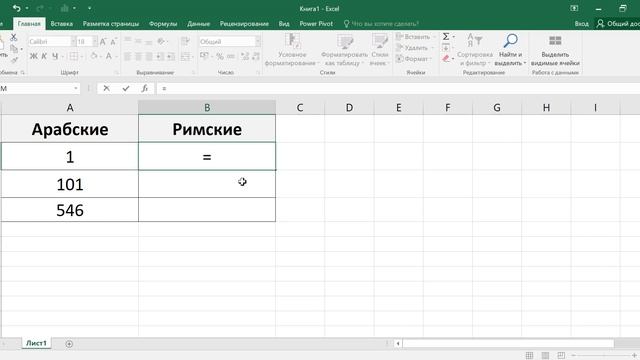This screenshot has width=640, height=360.
Task: Click the comma style 000 icon
Action: [x=231, y=56]
